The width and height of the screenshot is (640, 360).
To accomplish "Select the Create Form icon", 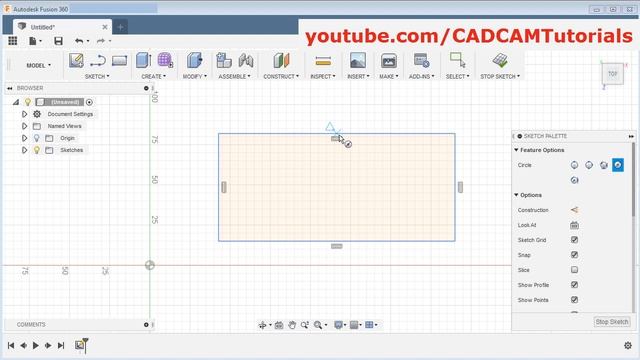I will [165, 60].
